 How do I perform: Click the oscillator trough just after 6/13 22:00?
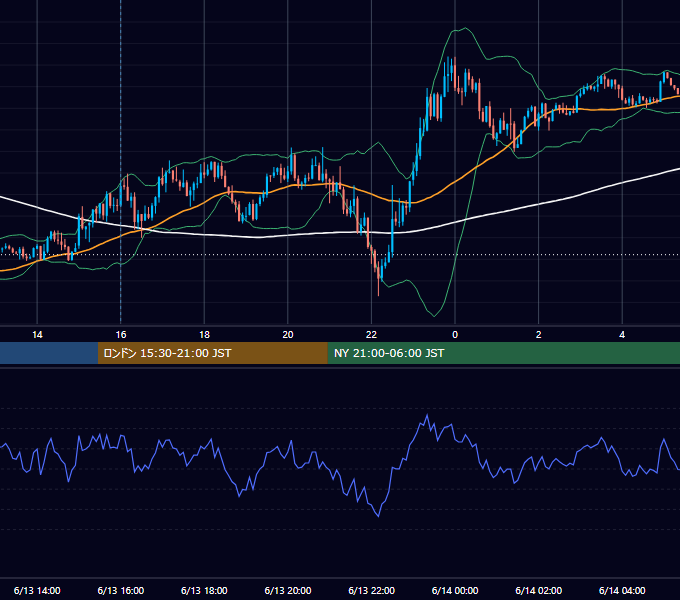378,516
